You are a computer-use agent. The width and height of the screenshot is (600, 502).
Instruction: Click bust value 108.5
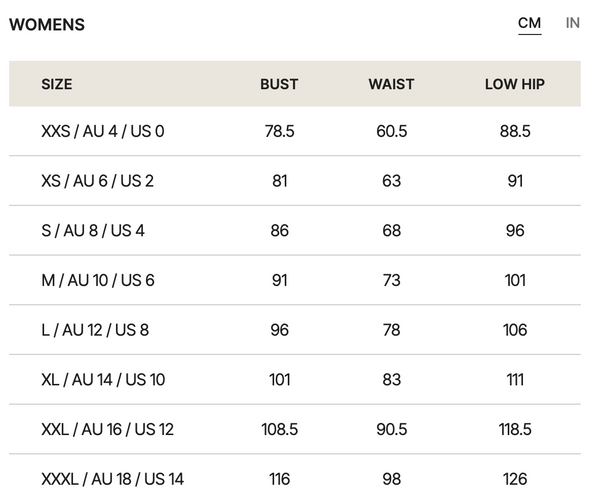tap(279, 429)
